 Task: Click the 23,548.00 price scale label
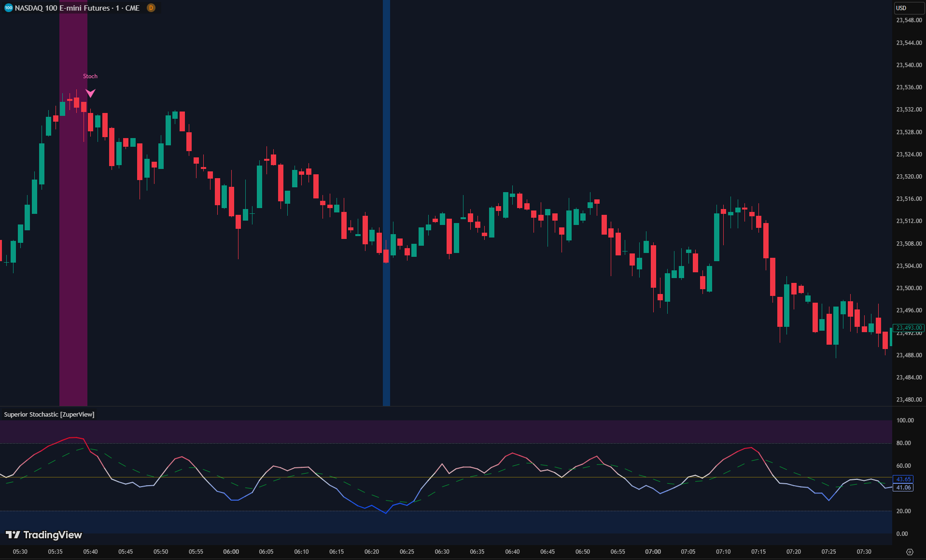[x=909, y=20]
